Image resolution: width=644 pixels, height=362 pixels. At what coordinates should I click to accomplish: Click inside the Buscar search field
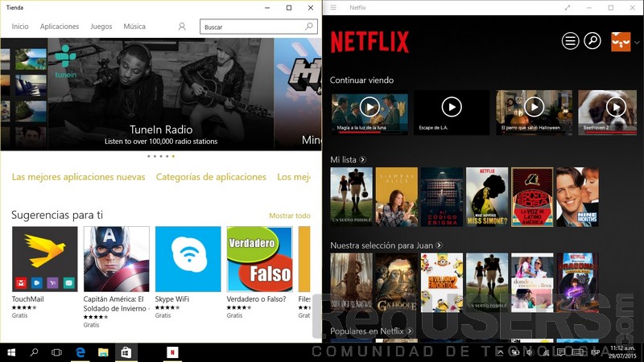251,27
